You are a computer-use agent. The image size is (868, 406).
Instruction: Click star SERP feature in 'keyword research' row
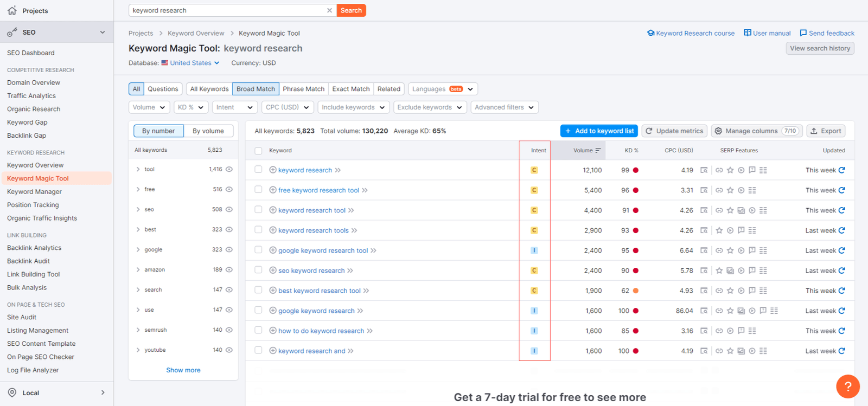coord(730,170)
